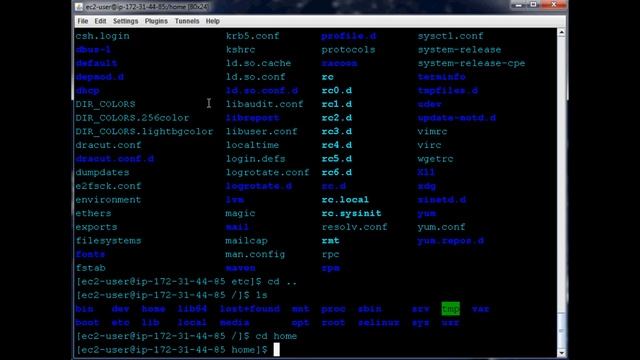The width and height of the screenshot is (640, 360).
Task: Click the terminal app icon in title bar
Action: tap(79, 7)
